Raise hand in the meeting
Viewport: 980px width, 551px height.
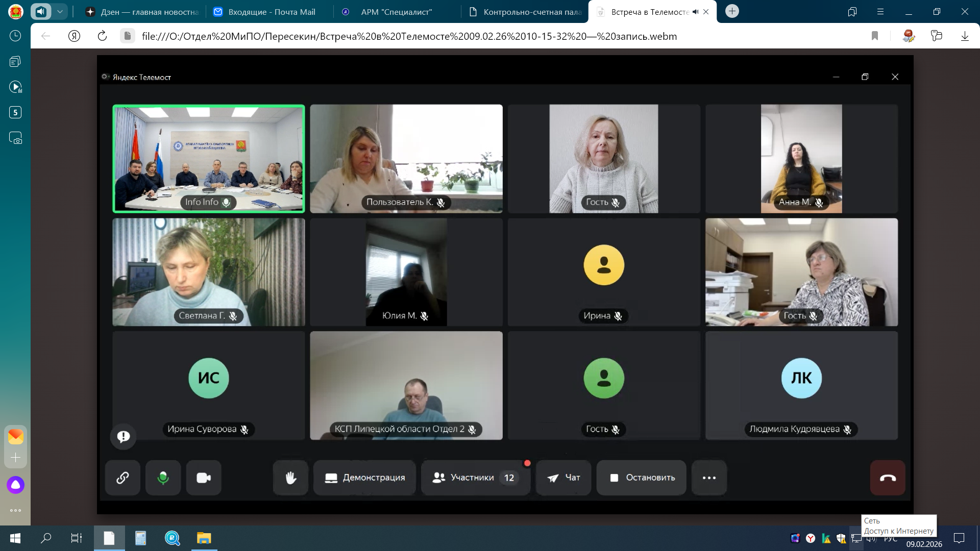pyautogui.click(x=290, y=478)
